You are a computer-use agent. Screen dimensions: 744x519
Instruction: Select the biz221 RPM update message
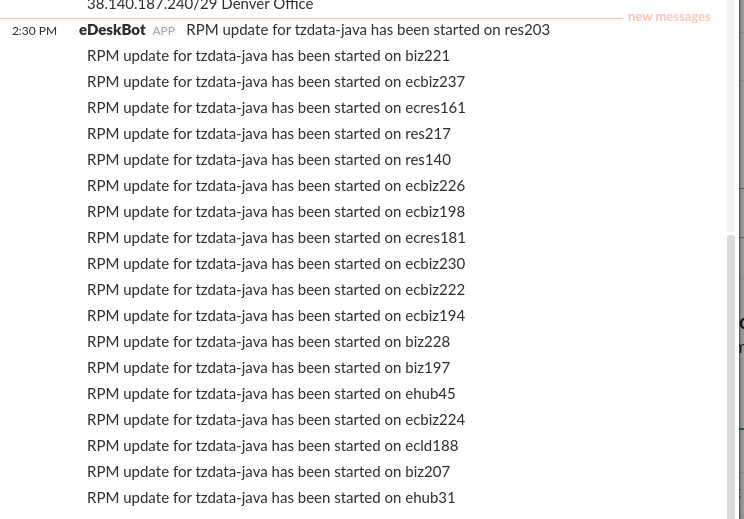[268, 56]
